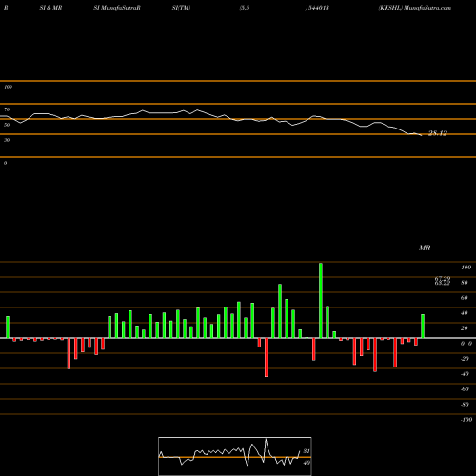Click the RSI axis label 50
This screenshot has width=476, height=476.
(x=7, y=125)
